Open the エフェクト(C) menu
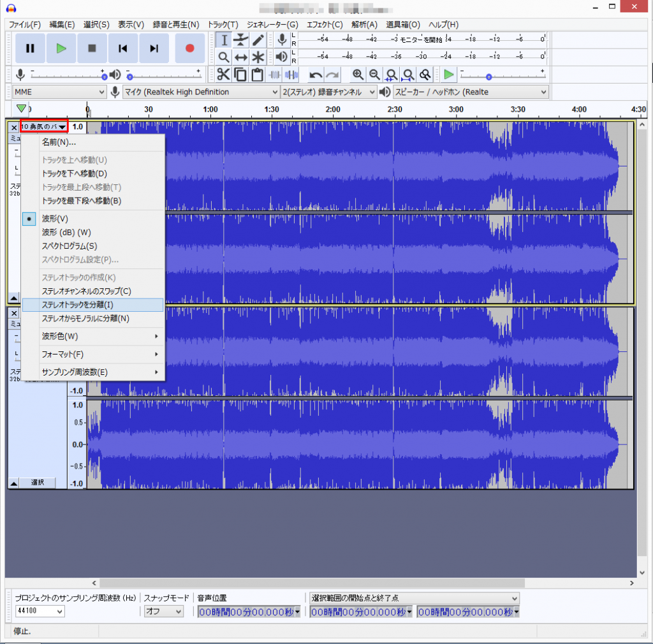The width and height of the screenshot is (653, 644). tap(324, 24)
